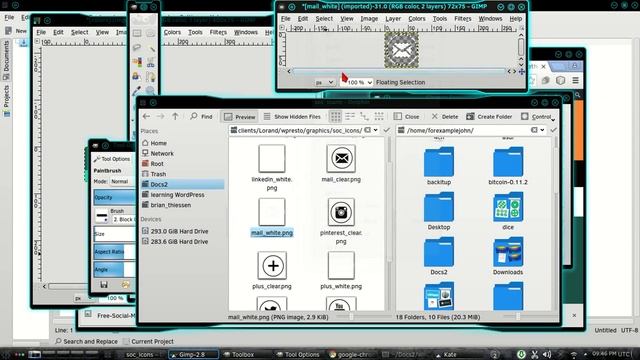Open Chrome hamburger menu icon
The image size is (640, 360).
pos(576,80)
